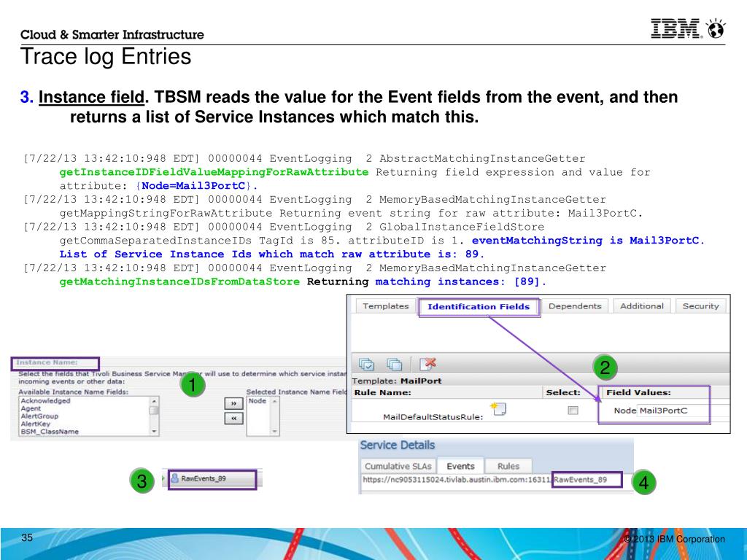Click scroll-up arrow of available fields list
Viewport: 747px width, 560px height.
tap(154, 401)
